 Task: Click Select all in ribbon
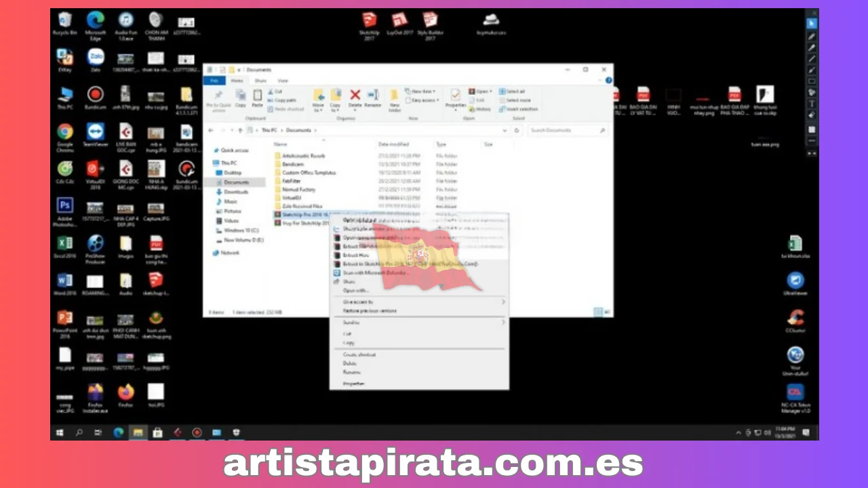(512, 91)
